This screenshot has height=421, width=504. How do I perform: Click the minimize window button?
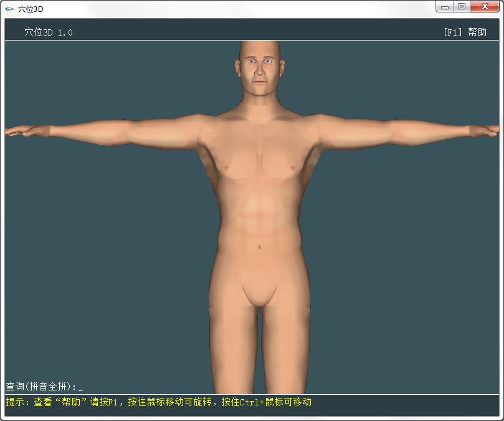(x=445, y=7)
